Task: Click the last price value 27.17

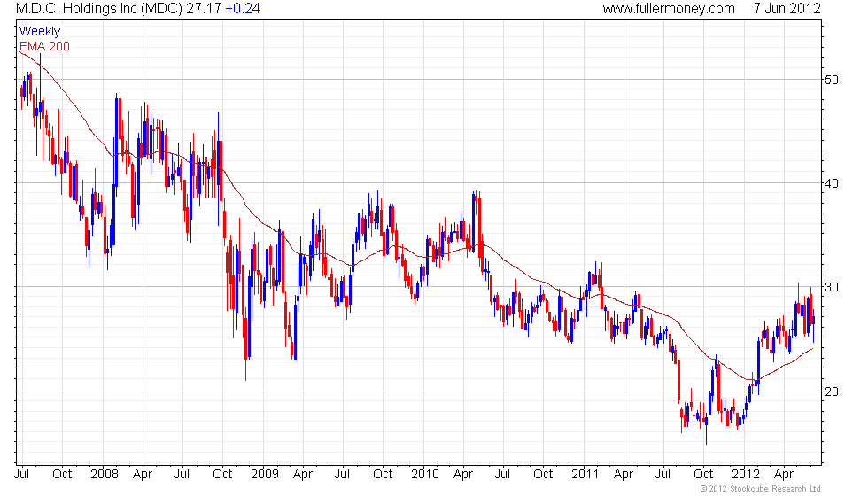Action: pos(203,9)
